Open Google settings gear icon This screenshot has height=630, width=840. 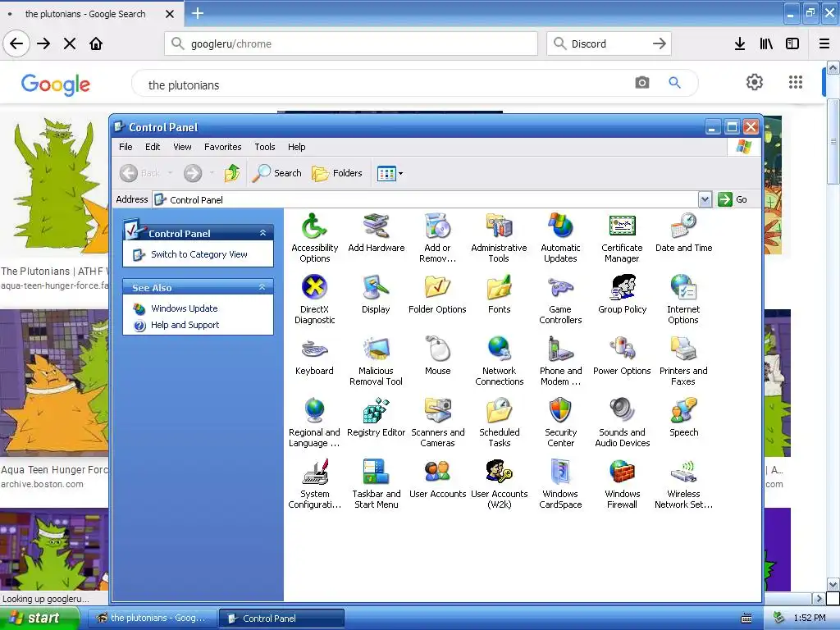tap(755, 82)
